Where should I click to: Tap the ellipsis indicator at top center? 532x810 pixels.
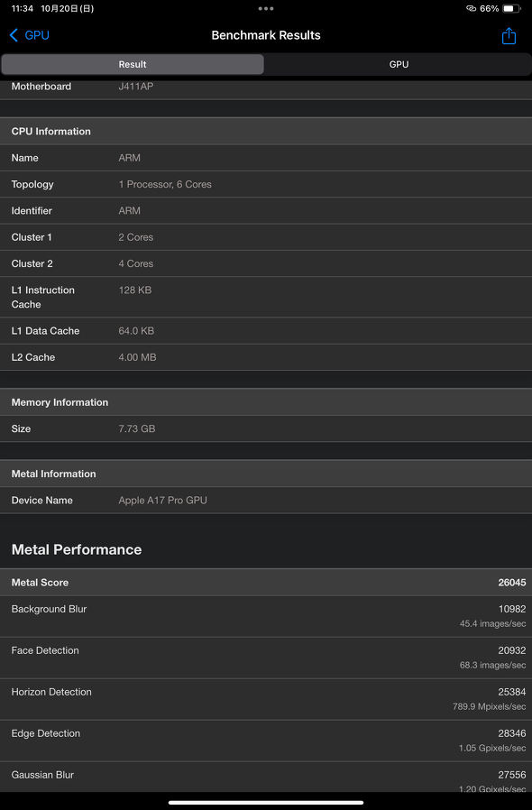266,8
